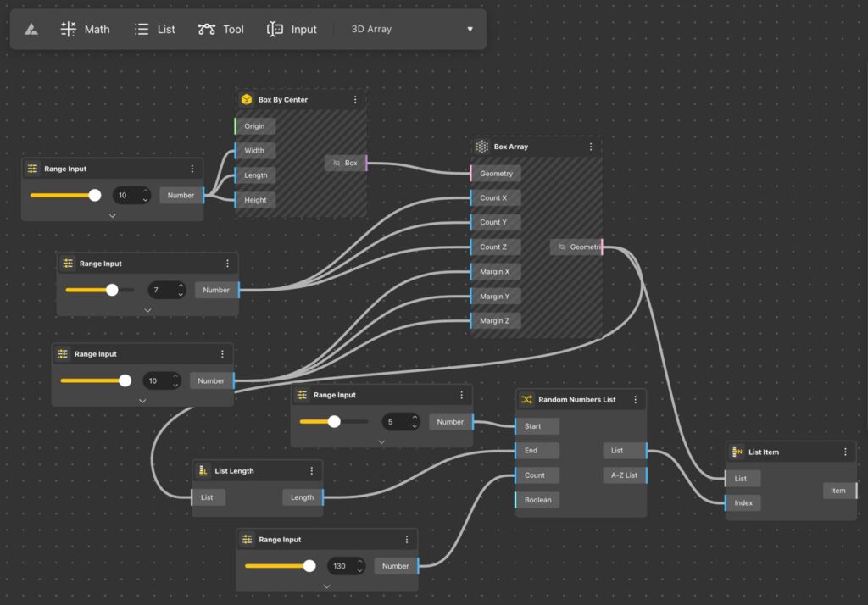
Task: Open the List Item node options menu
Action: 845,452
